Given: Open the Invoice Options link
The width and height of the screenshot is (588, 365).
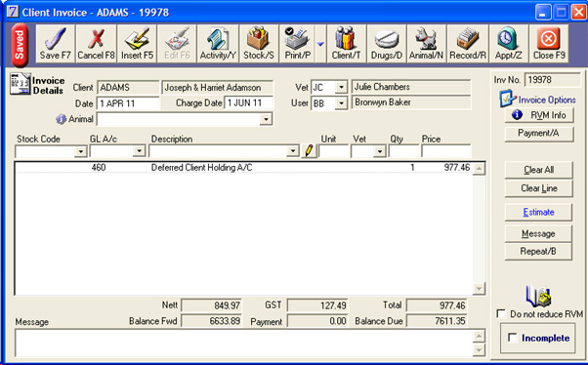Looking at the screenshot, I should (x=547, y=100).
